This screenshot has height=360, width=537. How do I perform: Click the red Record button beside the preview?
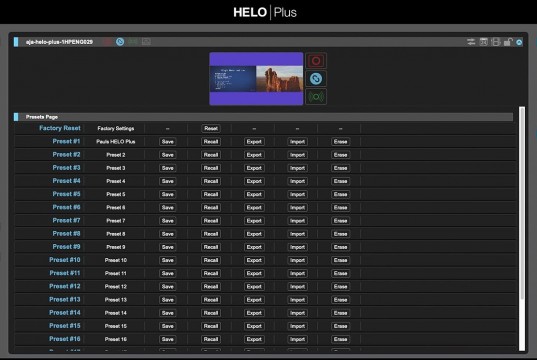click(316, 61)
